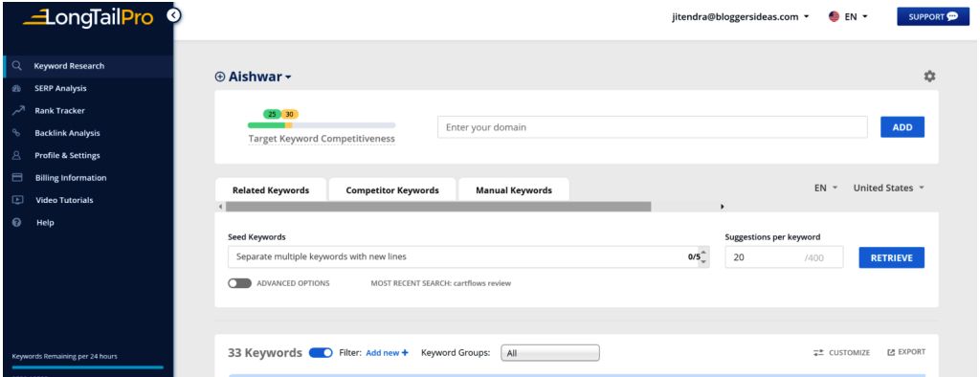The image size is (980, 377).
Task: Open the EN search language dropdown
Action: (826, 188)
